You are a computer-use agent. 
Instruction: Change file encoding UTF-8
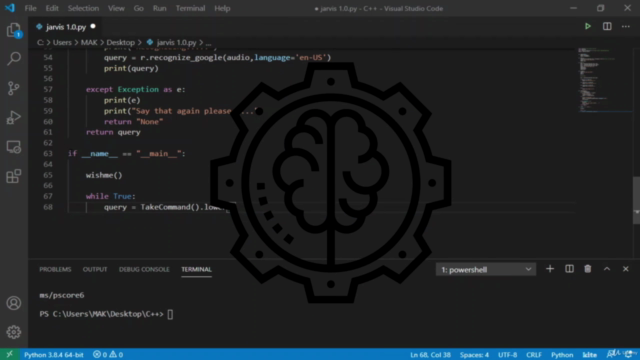(x=507, y=355)
